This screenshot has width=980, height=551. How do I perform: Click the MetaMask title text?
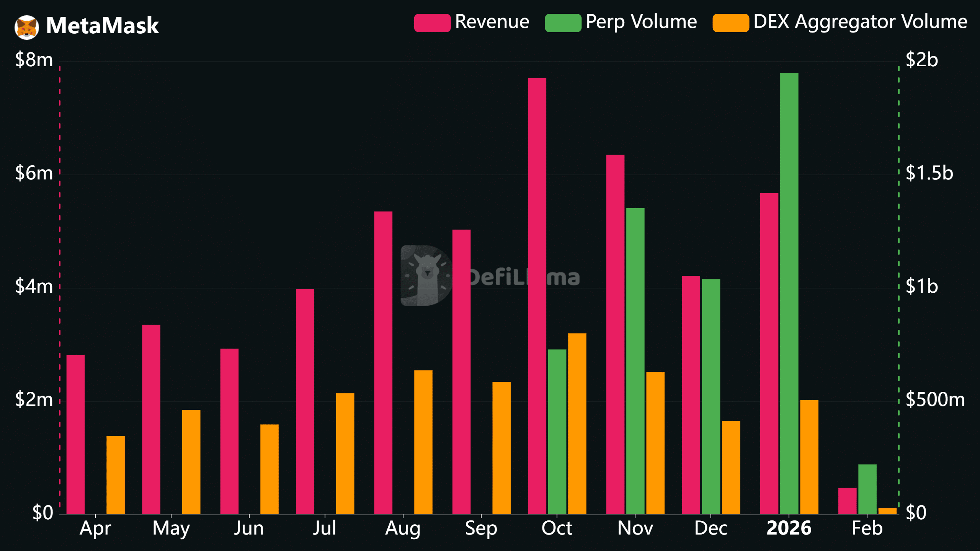102,26
